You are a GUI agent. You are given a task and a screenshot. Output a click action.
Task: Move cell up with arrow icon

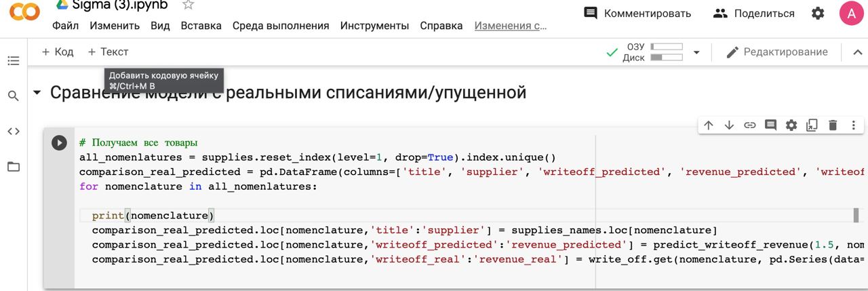click(x=709, y=125)
